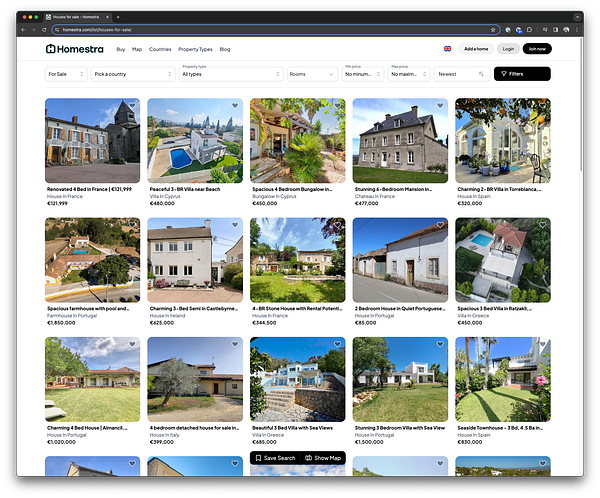Favorite the Stunning 3 Bedroom Villa with Sea View listing
The width and height of the screenshot is (600, 498).
440,344
